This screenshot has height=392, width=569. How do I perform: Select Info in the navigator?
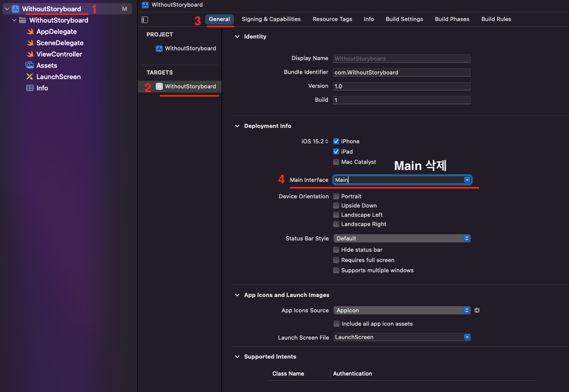42,88
